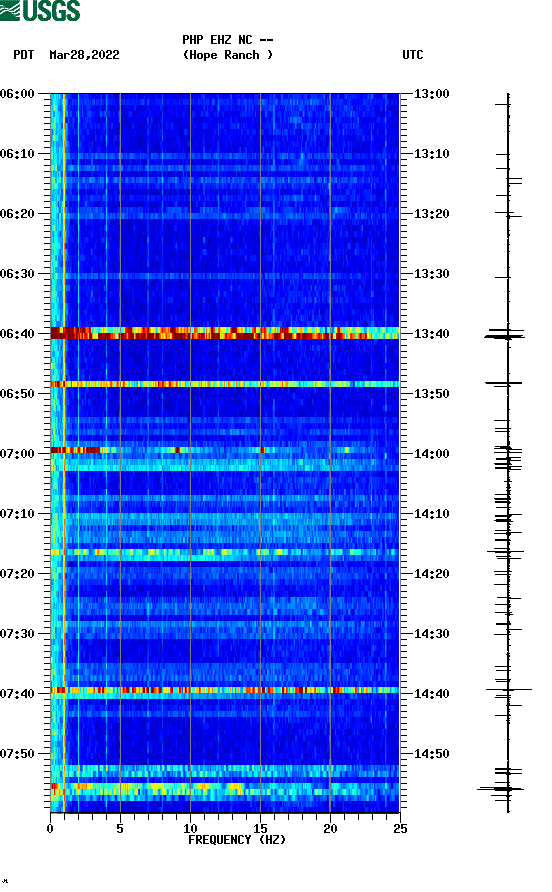Click the 07:50 PDT time label
This screenshot has width=552, height=892.
click(18, 754)
